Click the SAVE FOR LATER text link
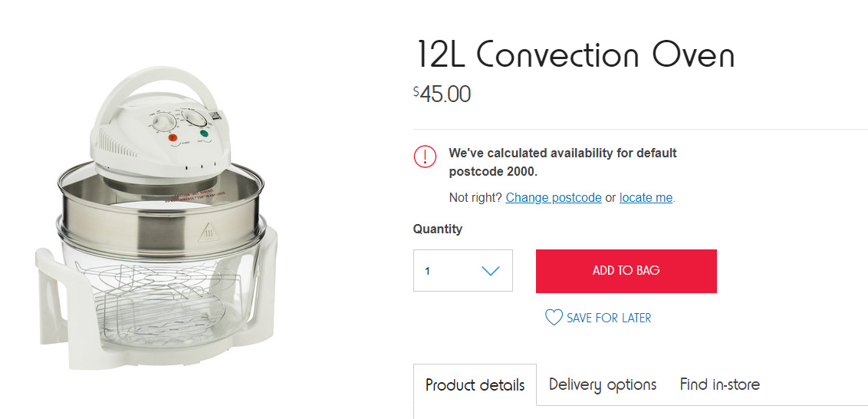This screenshot has width=868, height=419. click(609, 318)
